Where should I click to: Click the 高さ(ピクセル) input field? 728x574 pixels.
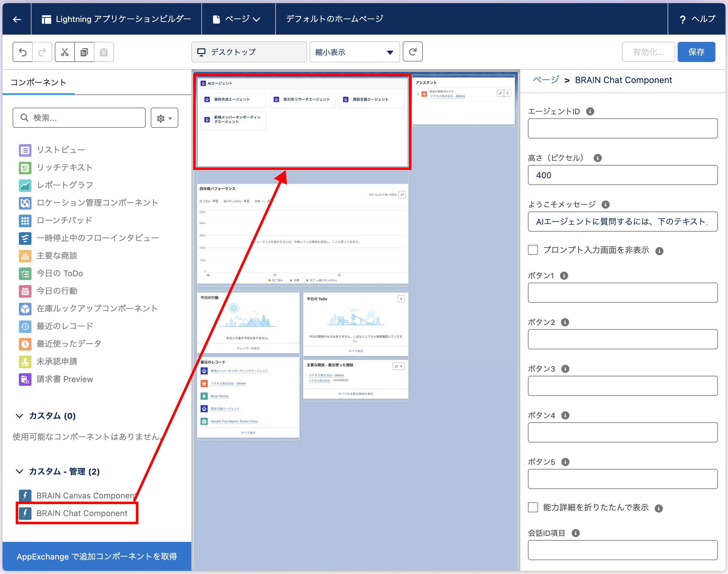pyautogui.click(x=622, y=175)
